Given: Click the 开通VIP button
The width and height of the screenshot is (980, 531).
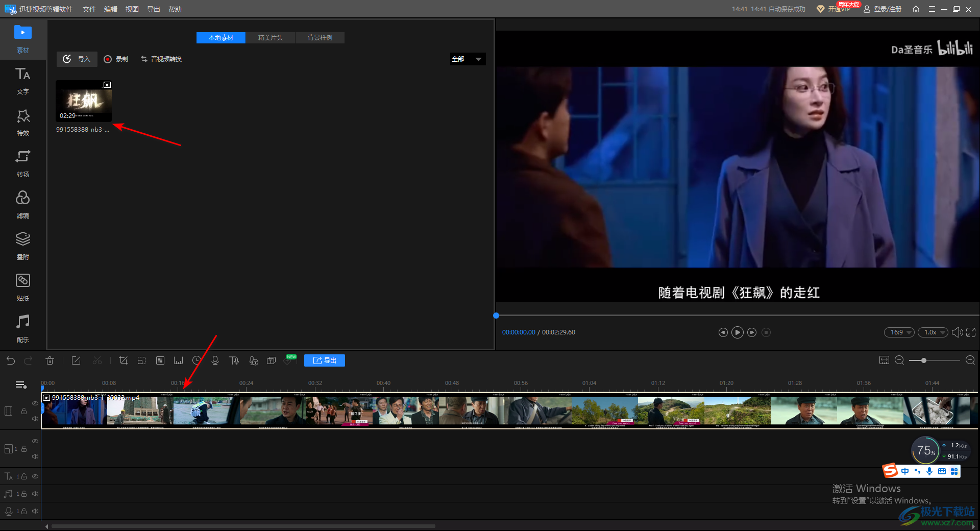Looking at the screenshot, I should (834, 9).
